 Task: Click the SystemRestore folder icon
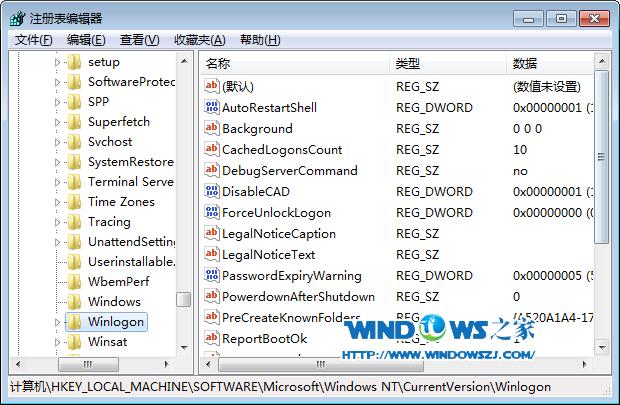pyautogui.click(x=74, y=162)
